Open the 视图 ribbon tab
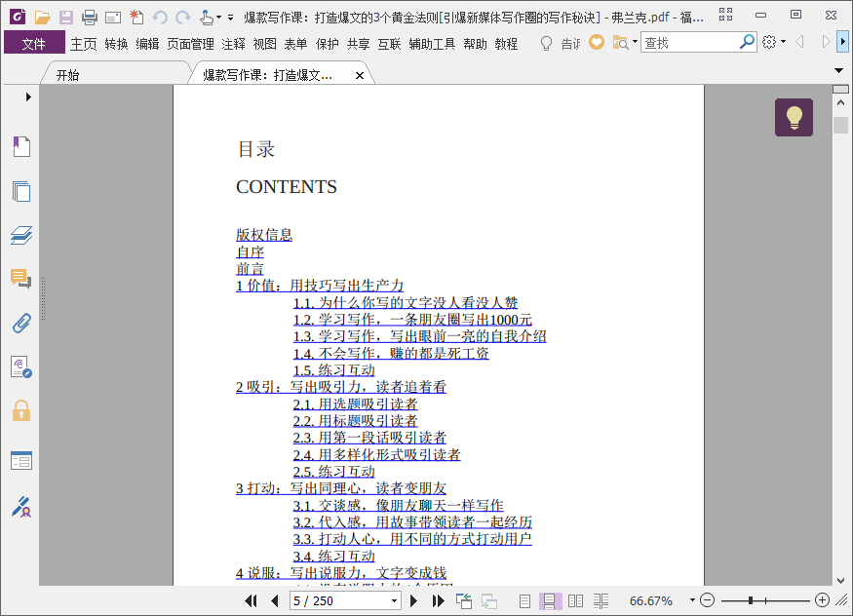This screenshot has width=853, height=616. click(x=264, y=44)
